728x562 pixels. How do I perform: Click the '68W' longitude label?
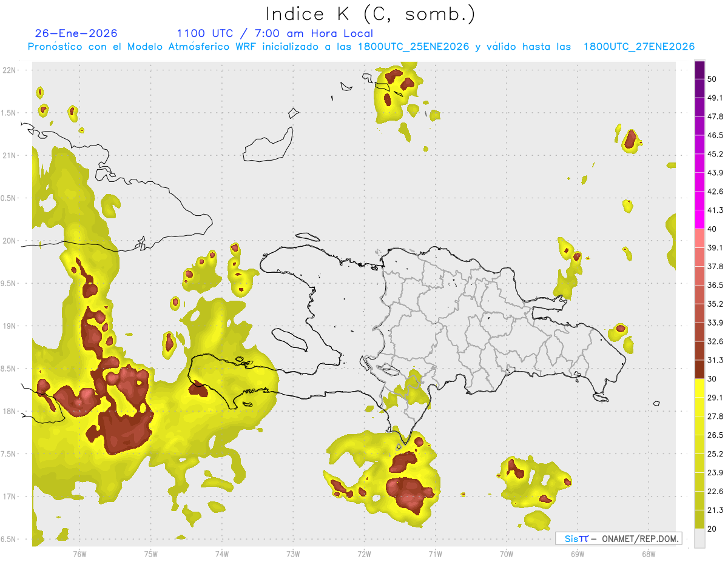click(x=648, y=554)
